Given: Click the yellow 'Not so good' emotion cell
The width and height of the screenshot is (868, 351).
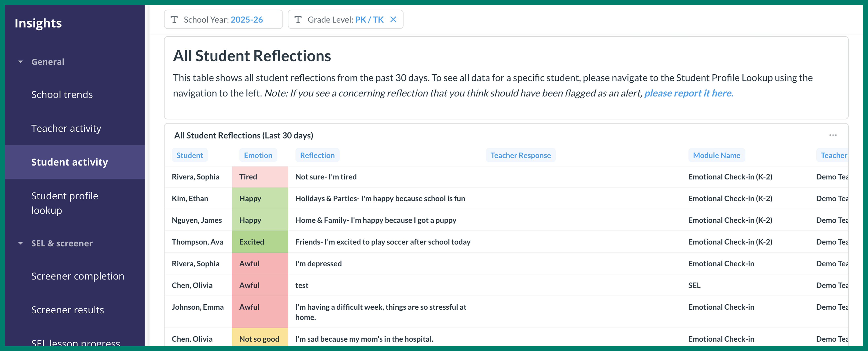Looking at the screenshot, I should coord(259,339).
